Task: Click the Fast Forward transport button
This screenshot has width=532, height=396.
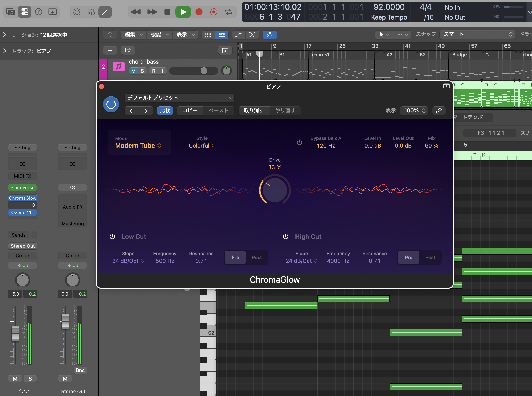Action: (152, 12)
